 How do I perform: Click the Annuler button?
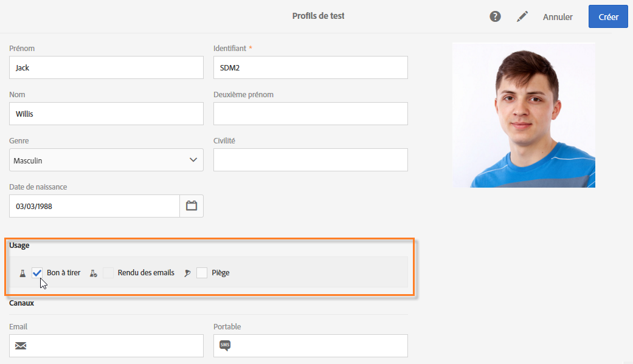(558, 17)
